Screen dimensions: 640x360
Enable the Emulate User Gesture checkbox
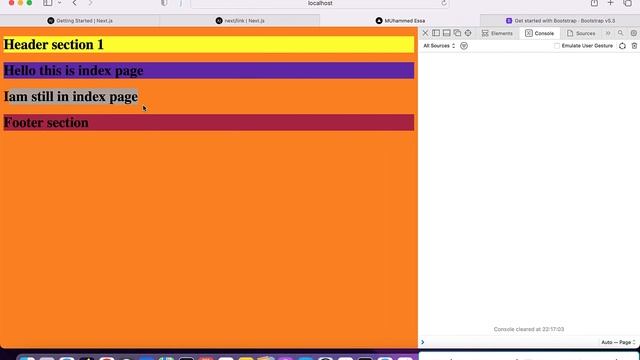(557, 46)
